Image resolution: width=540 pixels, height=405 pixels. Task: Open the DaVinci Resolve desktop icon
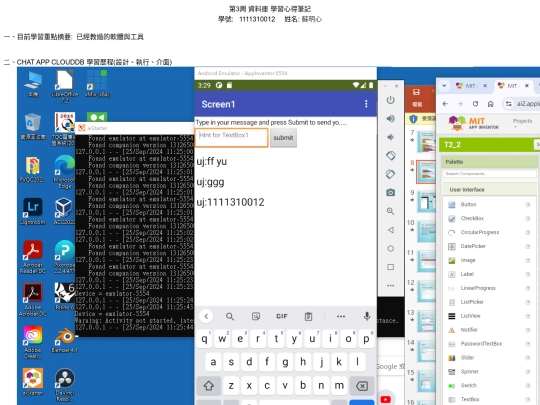coord(64,384)
